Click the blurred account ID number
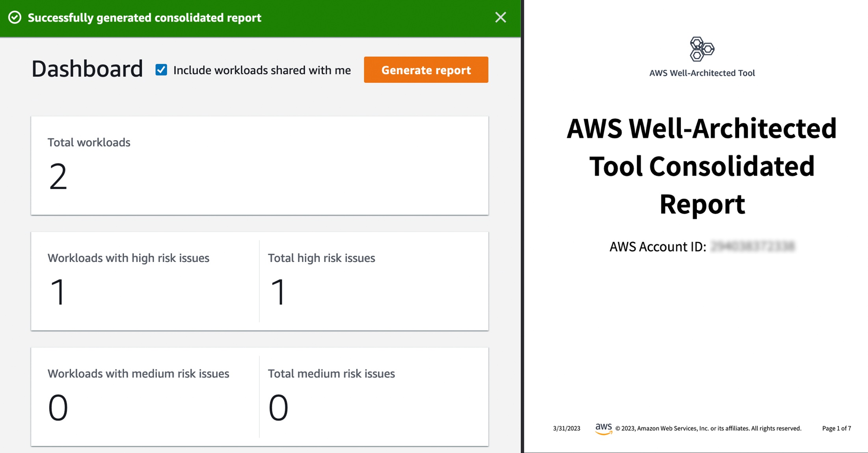The width and height of the screenshot is (868, 453). click(753, 247)
